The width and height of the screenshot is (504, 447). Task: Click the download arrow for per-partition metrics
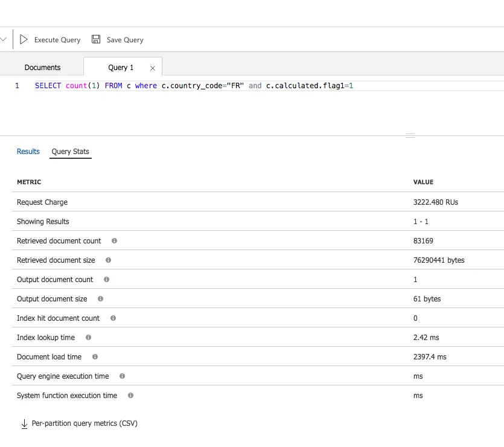click(x=24, y=423)
